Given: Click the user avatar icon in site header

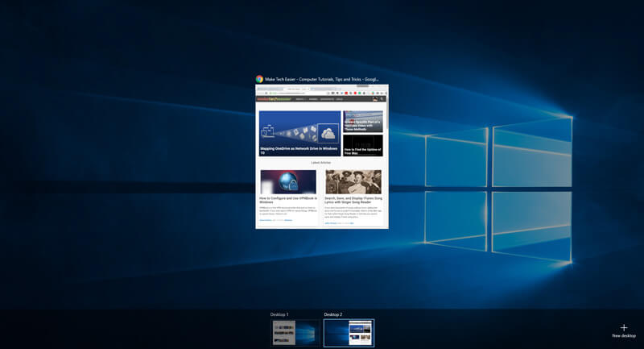Looking at the screenshot, I should point(375,99).
